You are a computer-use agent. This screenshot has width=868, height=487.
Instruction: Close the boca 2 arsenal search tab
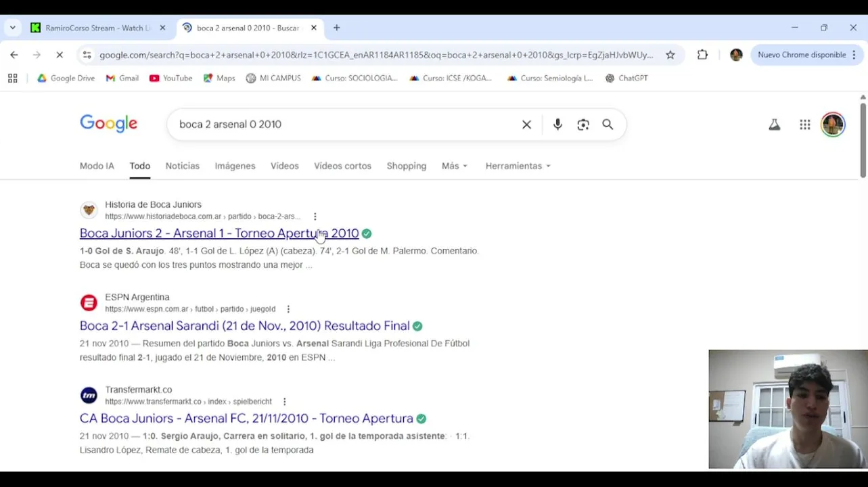(314, 28)
